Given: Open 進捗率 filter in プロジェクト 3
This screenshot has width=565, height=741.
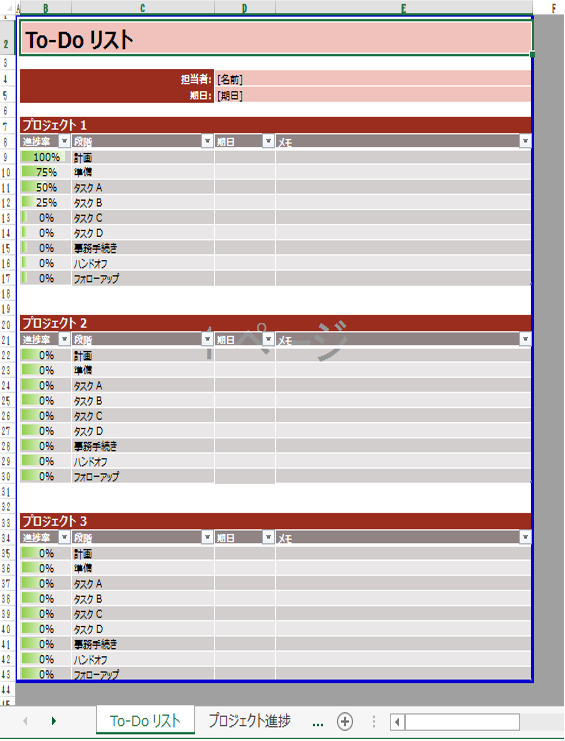Looking at the screenshot, I should (64, 537).
